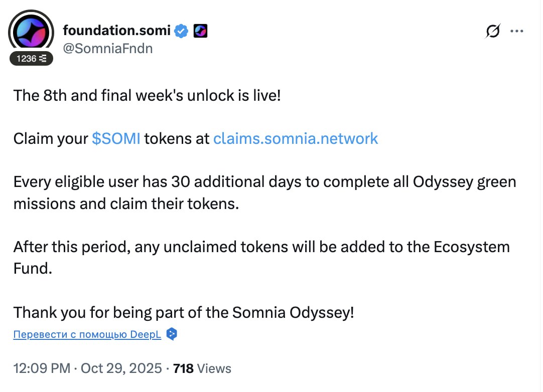Click the 1236 score badge under avatar

pyautogui.click(x=31, y=59)
